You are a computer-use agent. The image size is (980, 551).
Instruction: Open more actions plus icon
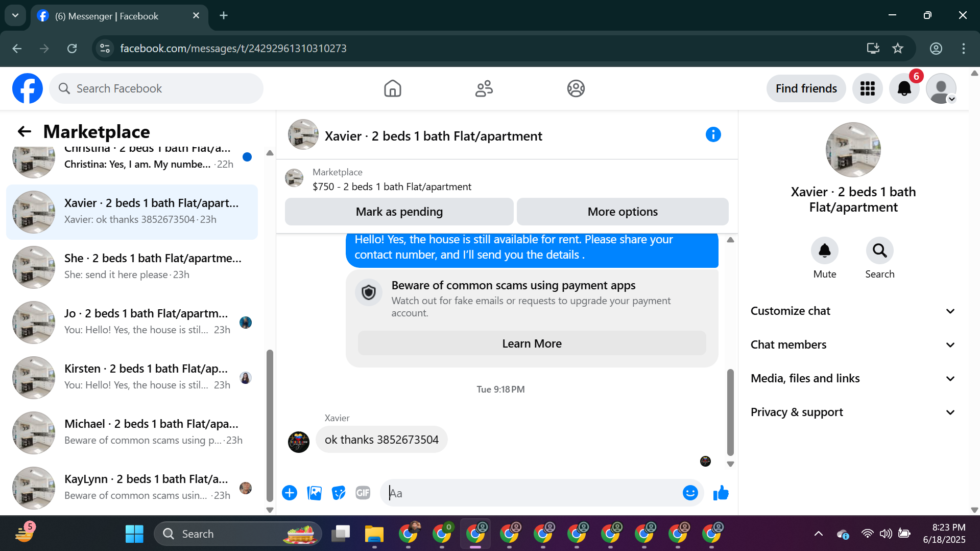tap(290, 493)
